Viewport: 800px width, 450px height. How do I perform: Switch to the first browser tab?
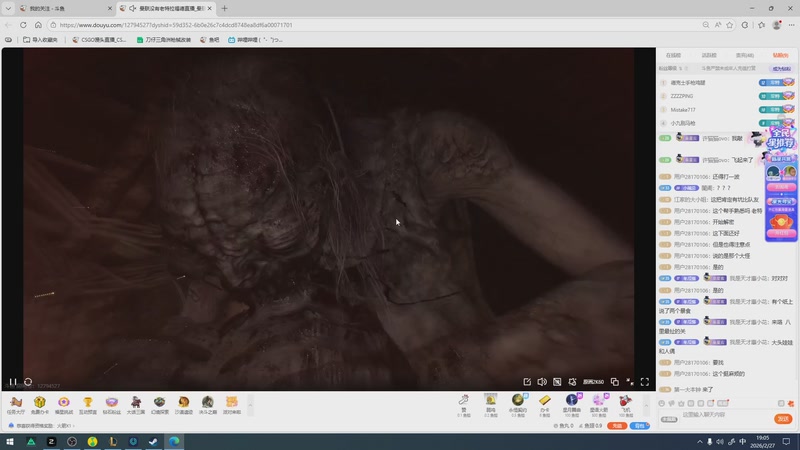click(65, 9)
